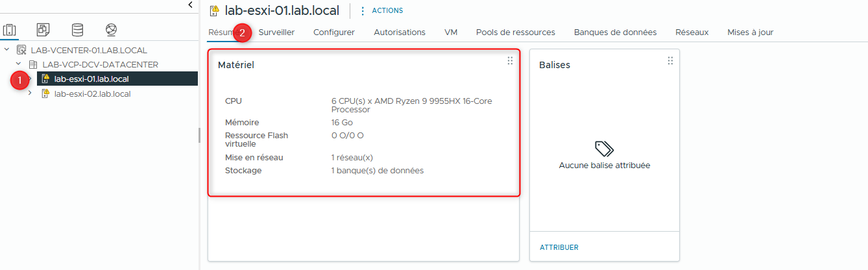
Task: Click the '1 banque(s) de données' storage value
Action: [x=378, y=171]
